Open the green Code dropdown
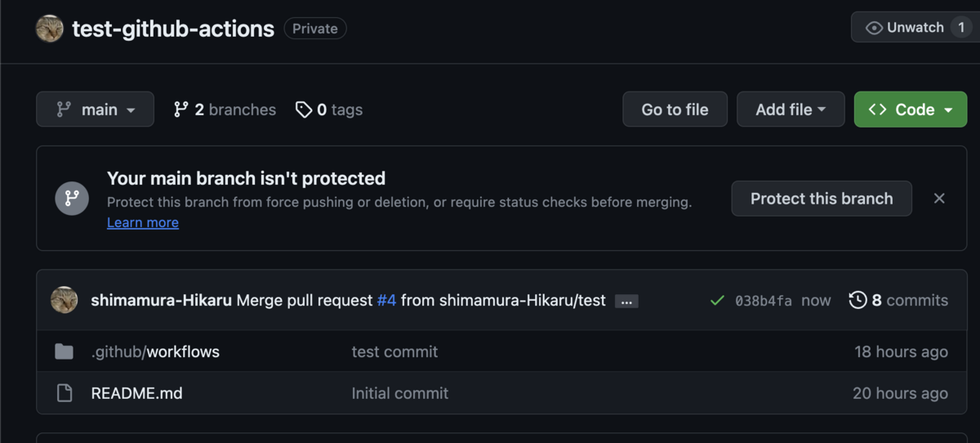The height and width of the screenshot is (443, 980). click(x=911, y=110)
